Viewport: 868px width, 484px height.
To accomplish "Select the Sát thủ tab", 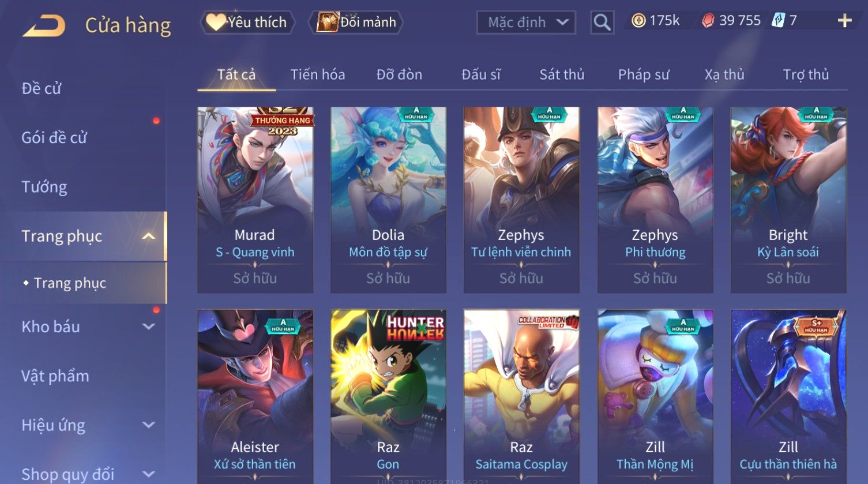I will click(562, 74).
